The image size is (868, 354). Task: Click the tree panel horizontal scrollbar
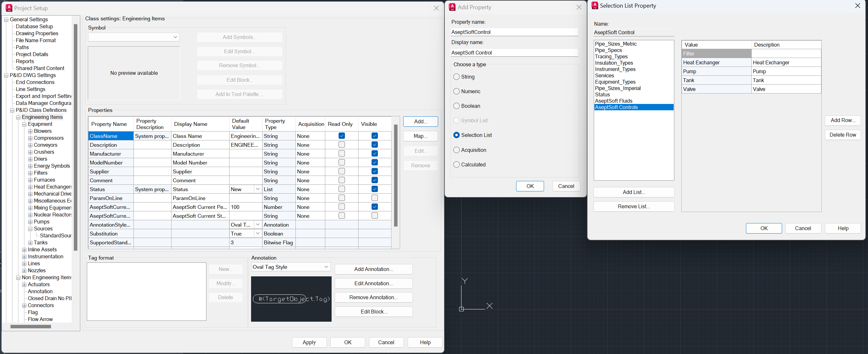pyautogui.click(x=31, y=326)
